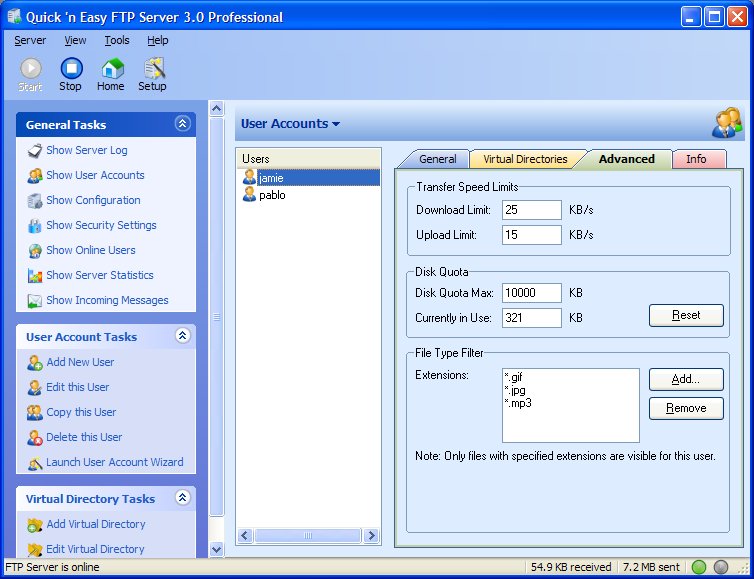Collapse the General Tasks panel
The width and height of the screenshot is (754, 579).
click(182, 124)
